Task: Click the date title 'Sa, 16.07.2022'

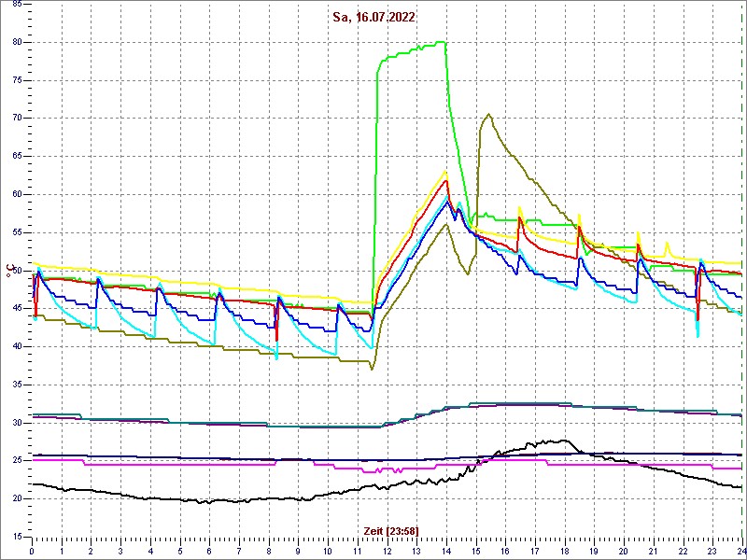Action: point(374,18)
